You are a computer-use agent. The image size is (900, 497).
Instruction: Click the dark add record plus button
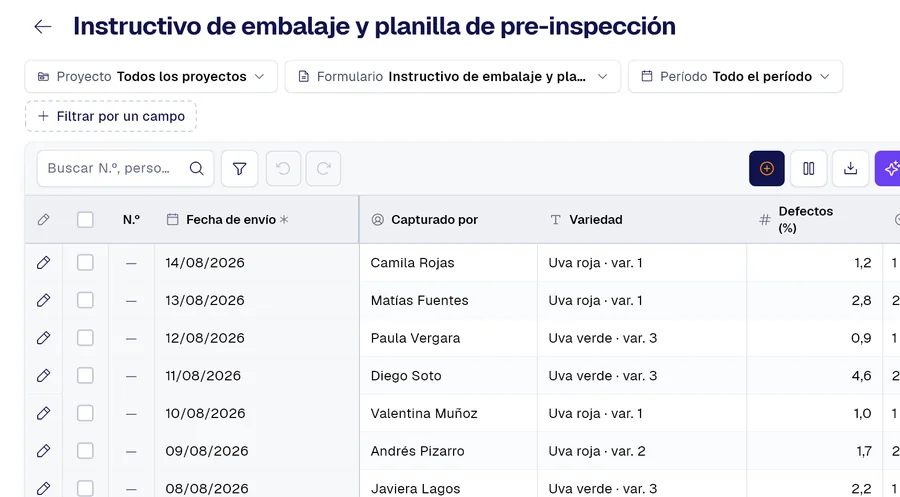click(767, 169)
